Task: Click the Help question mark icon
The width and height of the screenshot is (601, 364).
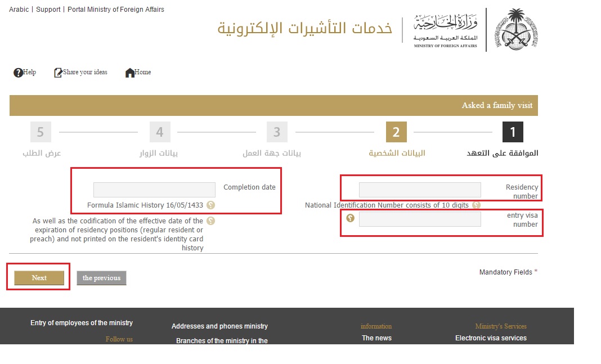Action: [18, 73]
